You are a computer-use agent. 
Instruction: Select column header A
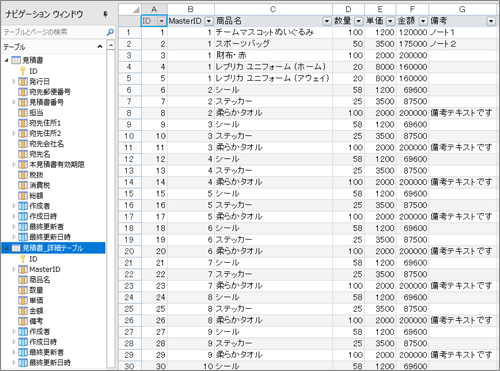[154, 9]
